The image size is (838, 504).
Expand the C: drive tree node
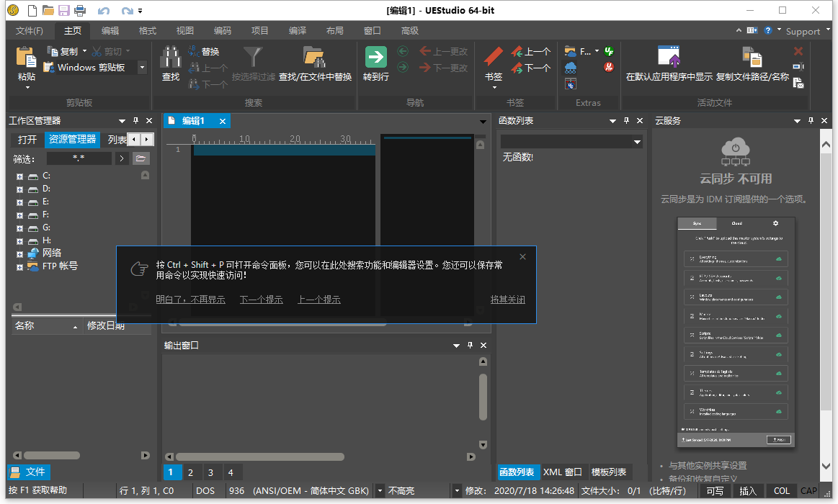click(x=19, y=176)
